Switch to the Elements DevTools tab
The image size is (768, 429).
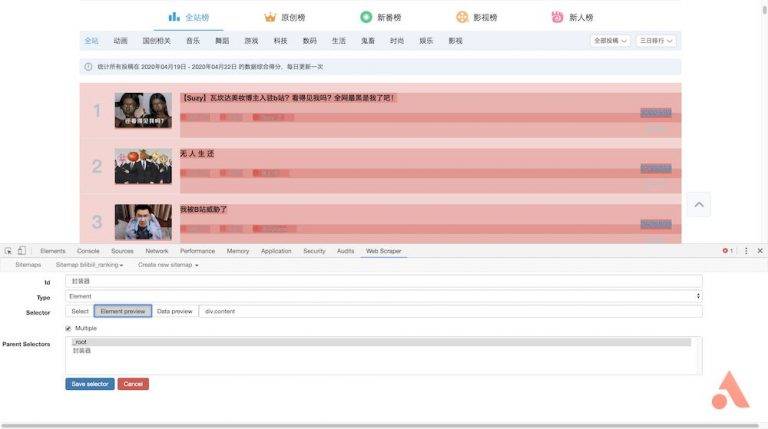(53, 251)
